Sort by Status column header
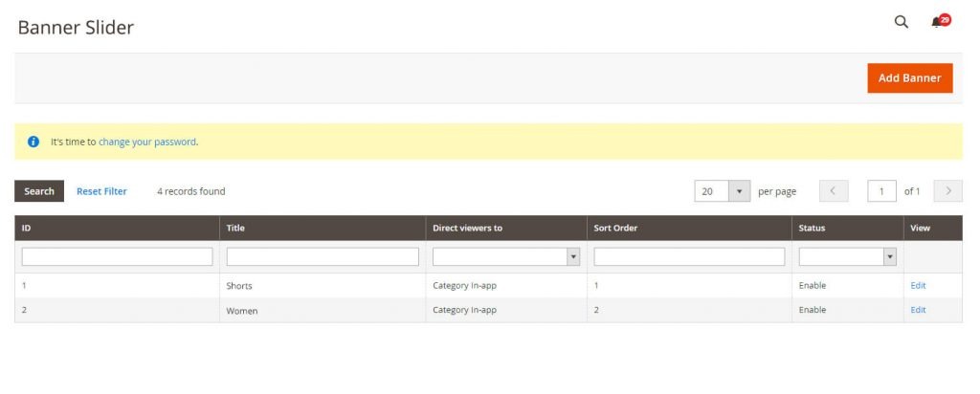 click(848, 228)
